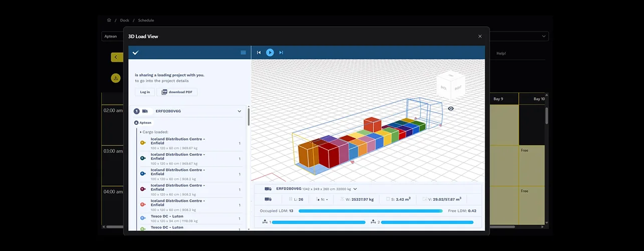Viewport: 644px width, 251px height.
Task: Click the checkmark logo in the panel header
Action: click(135, 52)
